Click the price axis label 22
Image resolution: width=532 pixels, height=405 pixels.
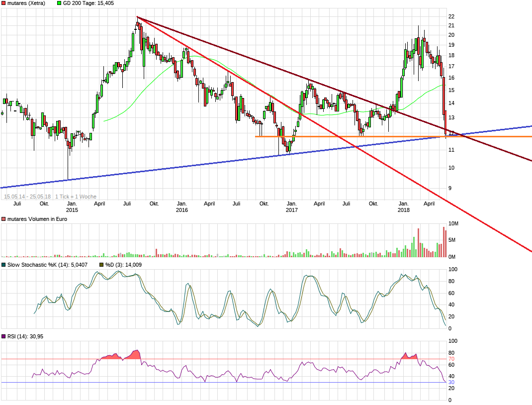click(x=451, y=16)
